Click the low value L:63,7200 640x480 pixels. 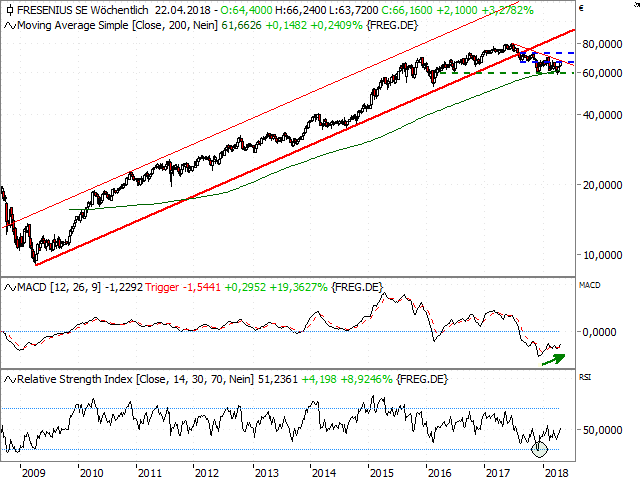354,10
